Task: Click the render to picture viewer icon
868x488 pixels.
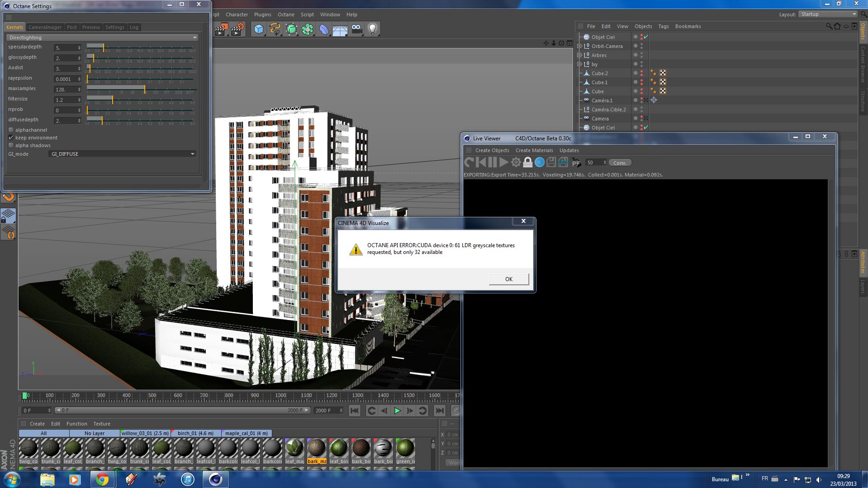Action: [x=221, y=29]
